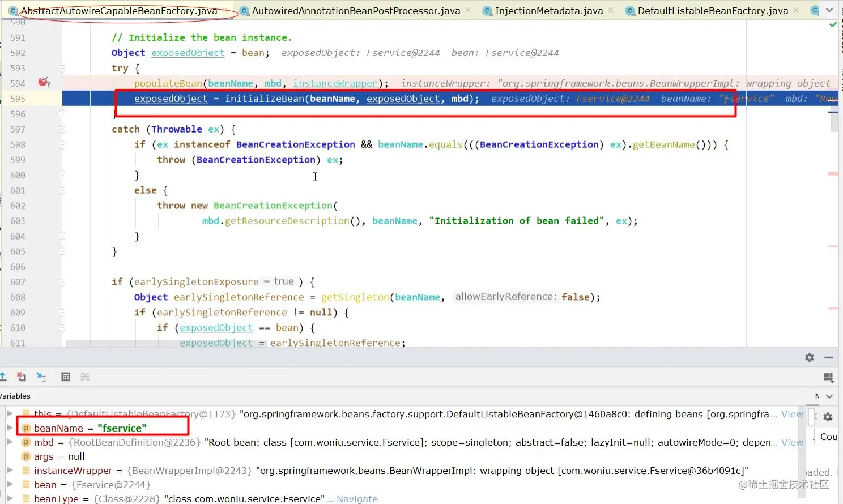Click the parameter icon next to mbd variable
Screen dimensions: 843x504
point(26,442)
